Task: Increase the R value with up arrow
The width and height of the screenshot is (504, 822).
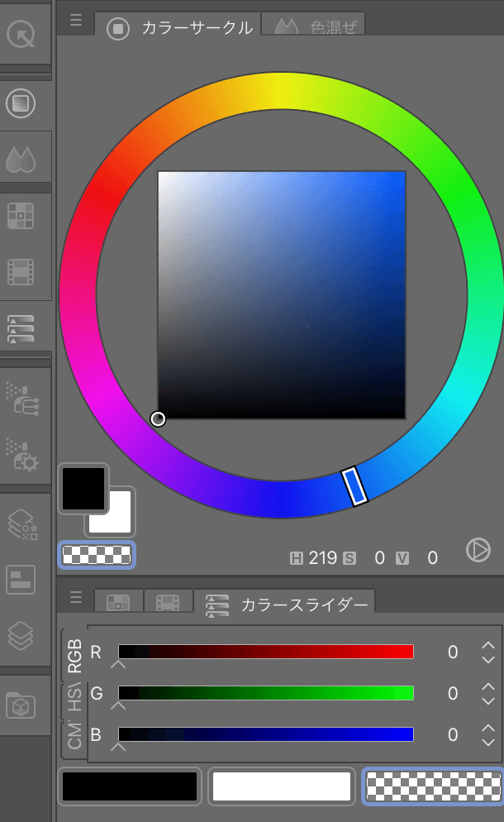Action: click(488, 645)
